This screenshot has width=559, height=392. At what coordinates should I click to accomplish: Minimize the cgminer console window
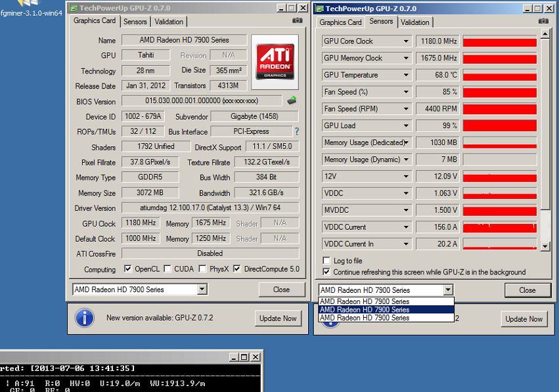click(x=234, y=357)
